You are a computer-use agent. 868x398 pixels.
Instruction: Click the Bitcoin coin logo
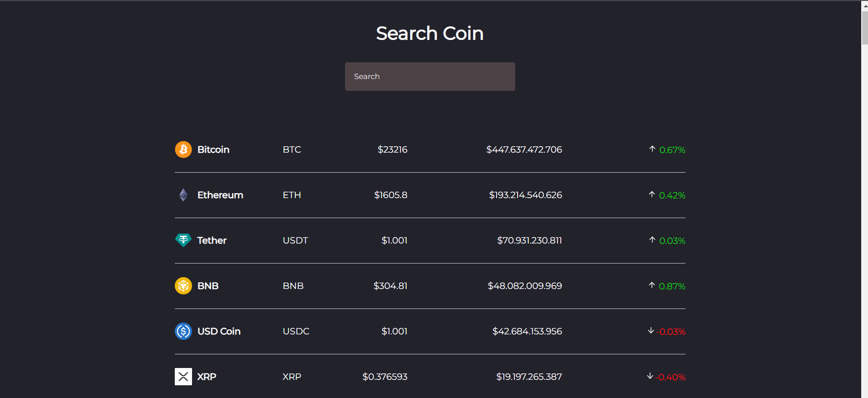[183, 149]
